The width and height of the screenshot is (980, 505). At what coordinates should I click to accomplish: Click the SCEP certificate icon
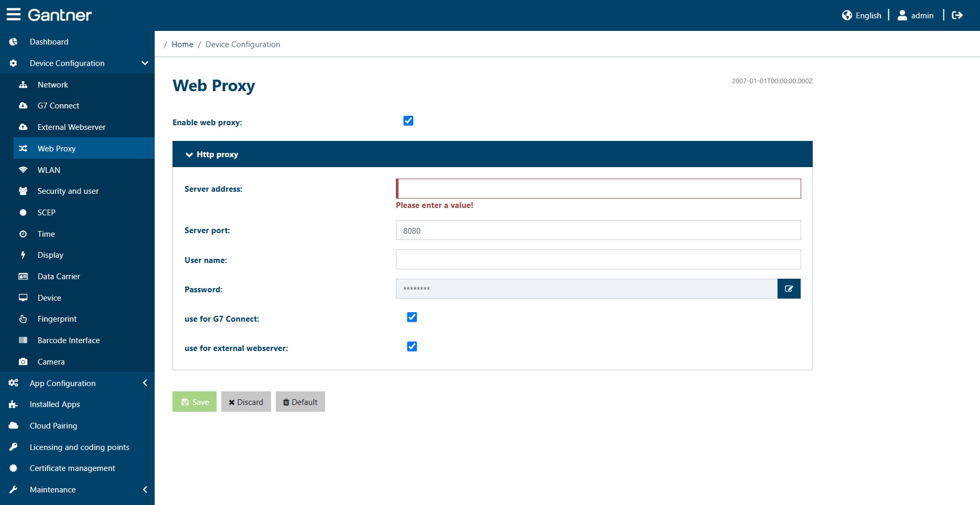pos(23,213)
